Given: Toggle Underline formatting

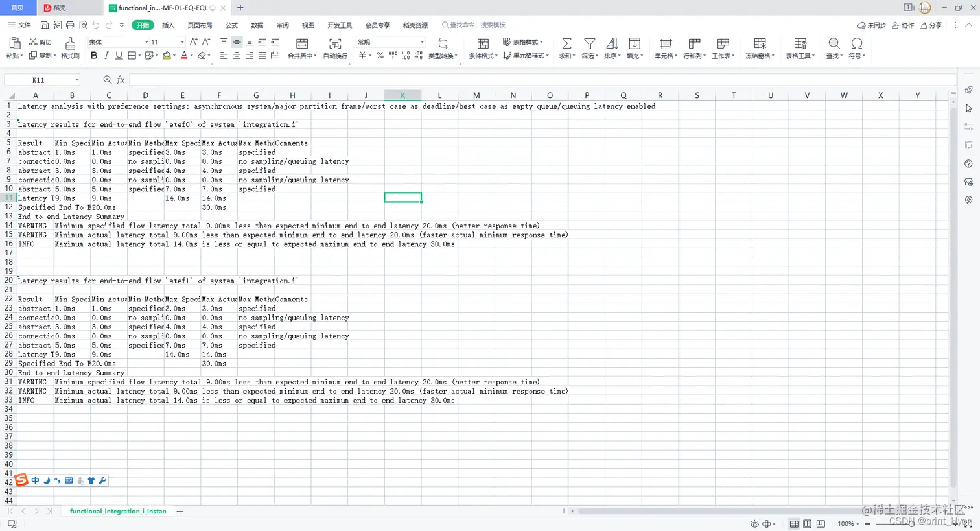Looking at the screenshot, I should click(119, 56).
